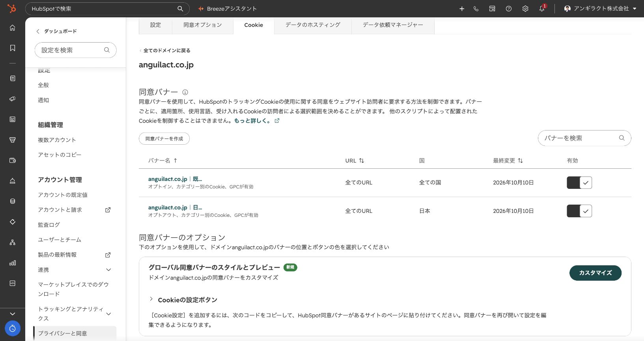644x341 pixels.
Task: Open the data management database icon
Action: [13, 201]
